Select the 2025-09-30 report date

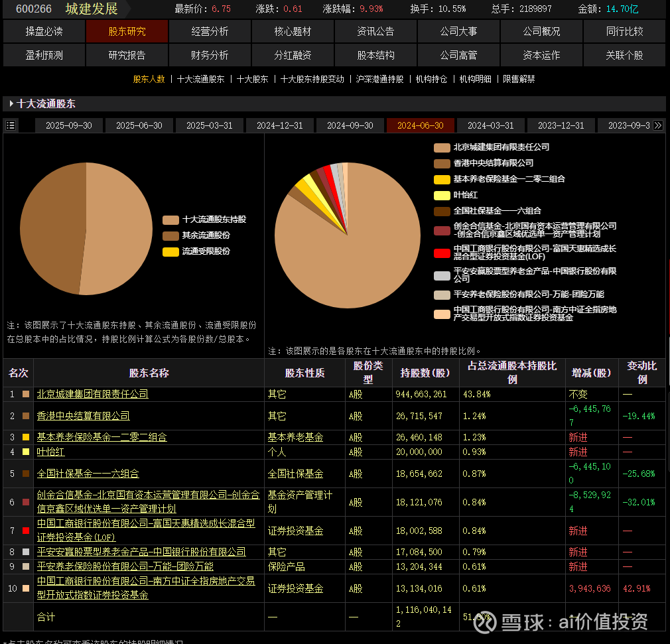click(69, 125)
